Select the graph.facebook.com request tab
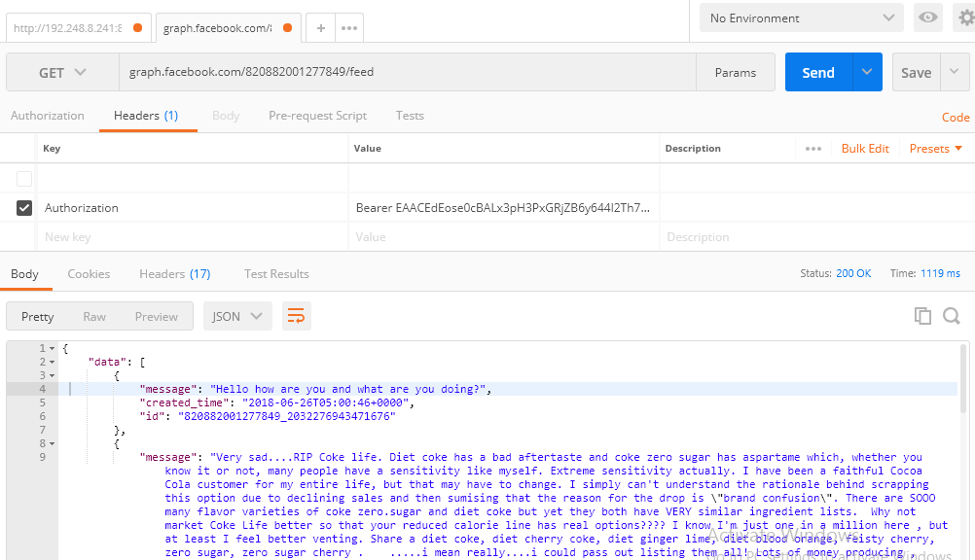Image resolution: width=975 pixels, height=560 pixels. coord(218,28)
